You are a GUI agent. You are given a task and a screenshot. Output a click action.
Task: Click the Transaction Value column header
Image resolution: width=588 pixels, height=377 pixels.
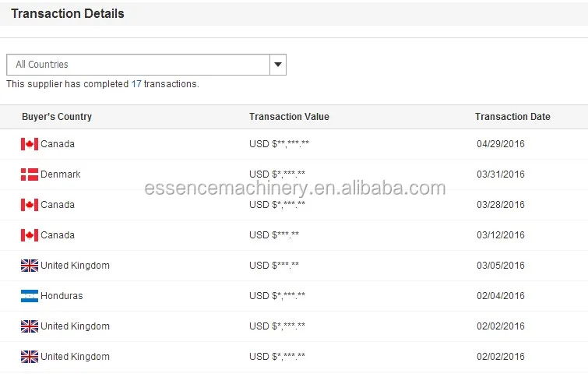[x=289, y=117]
